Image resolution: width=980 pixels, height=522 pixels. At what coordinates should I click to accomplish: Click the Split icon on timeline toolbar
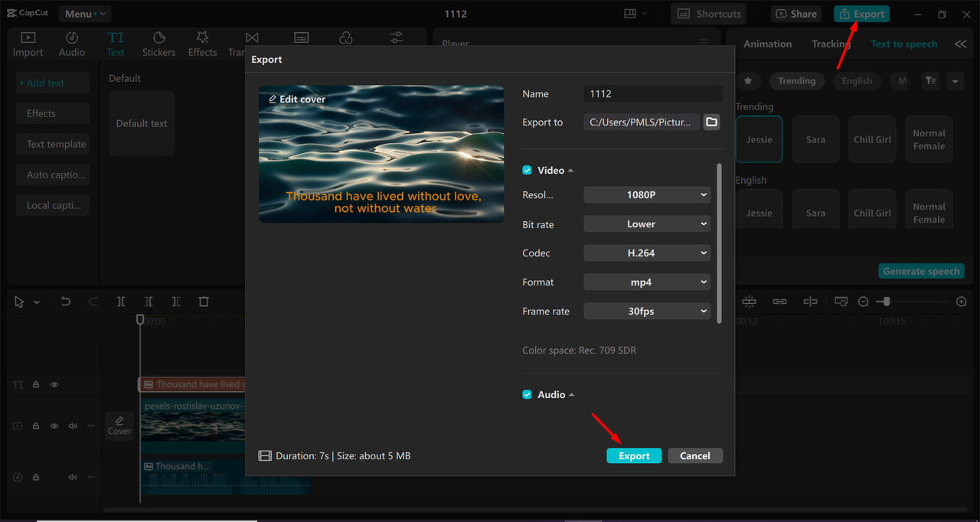[x=121, y=302]
